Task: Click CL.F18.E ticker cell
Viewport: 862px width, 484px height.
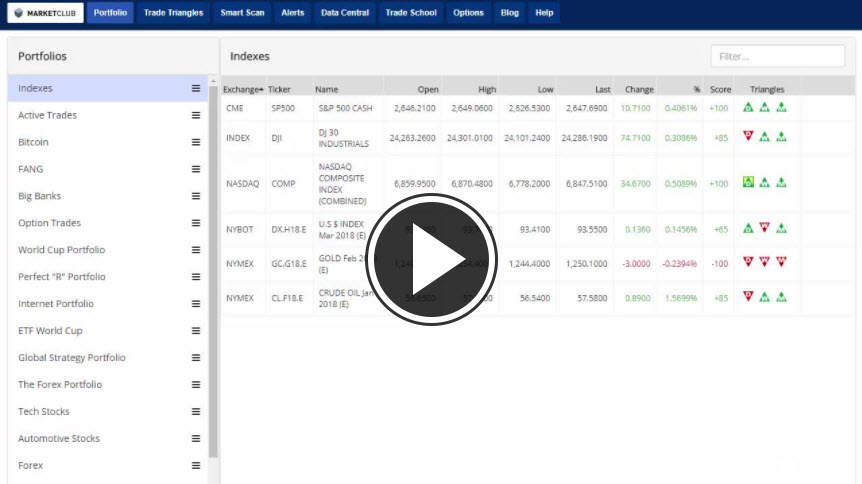Action: [x=287, y=298]
